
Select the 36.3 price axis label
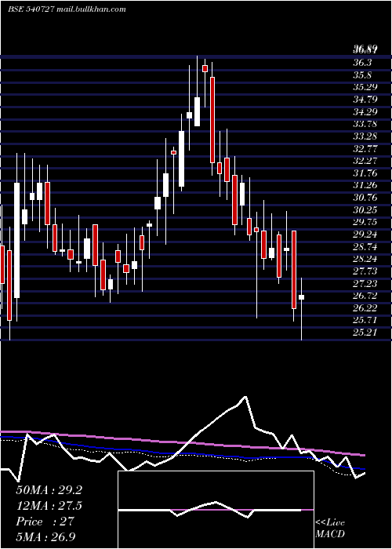click(x=362, y=63)
